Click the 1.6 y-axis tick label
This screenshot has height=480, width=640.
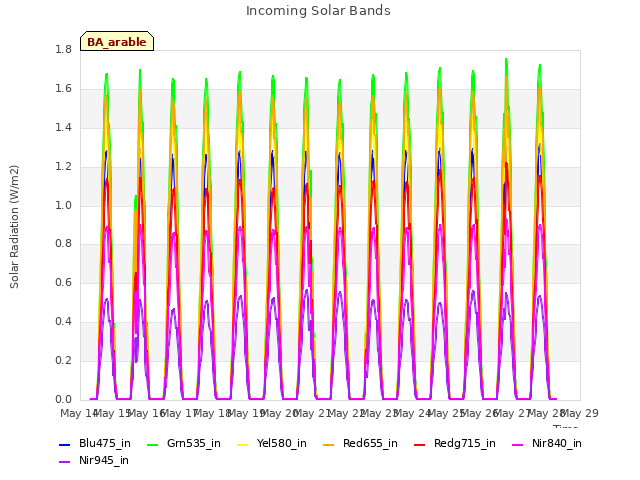pyautogui.click(x=63, y=89)
